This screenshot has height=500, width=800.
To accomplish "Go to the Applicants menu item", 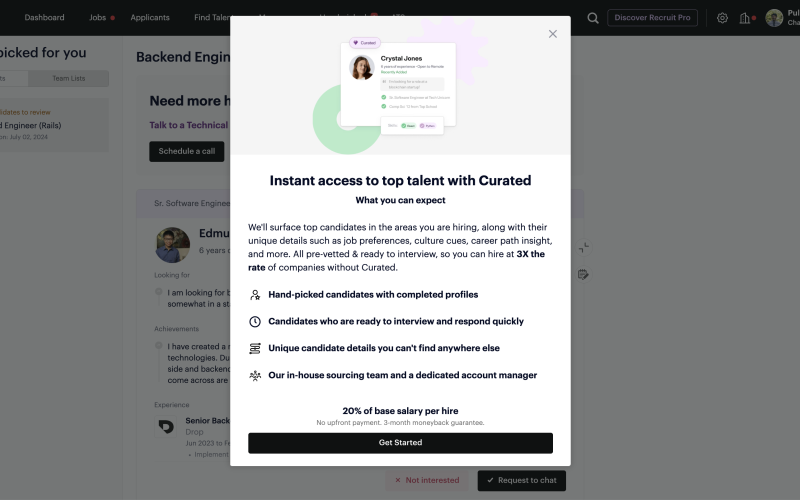I will coord(150,17).
